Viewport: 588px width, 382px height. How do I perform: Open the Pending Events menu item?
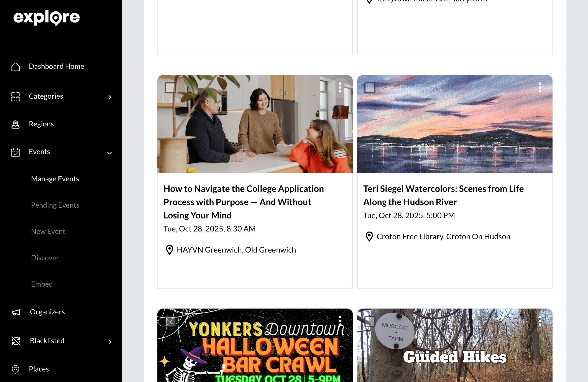(55, 205)
